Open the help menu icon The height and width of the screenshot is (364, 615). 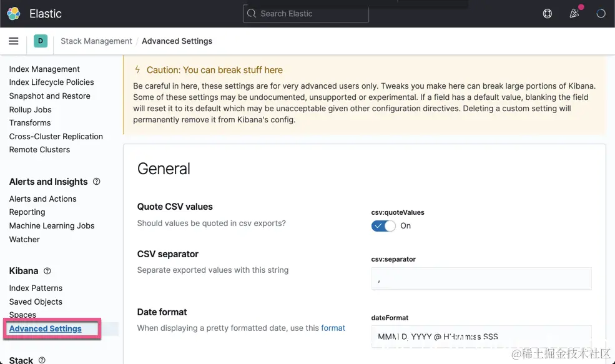tap(548, 13)
